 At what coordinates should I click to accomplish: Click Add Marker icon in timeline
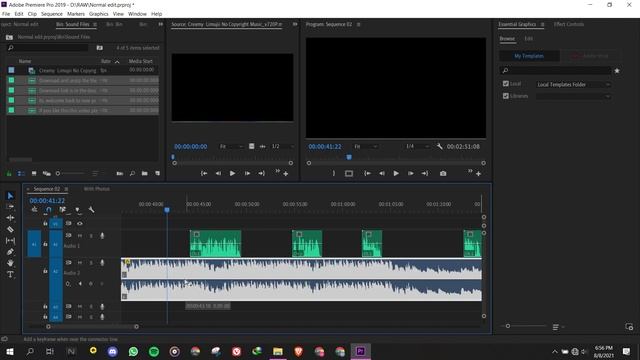[x=78, y=210]
